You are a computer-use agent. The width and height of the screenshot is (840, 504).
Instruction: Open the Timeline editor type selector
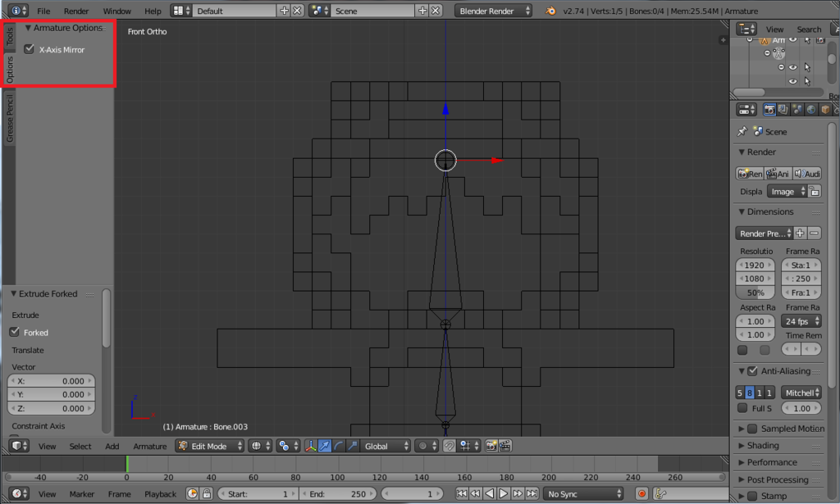coord(20,493)
